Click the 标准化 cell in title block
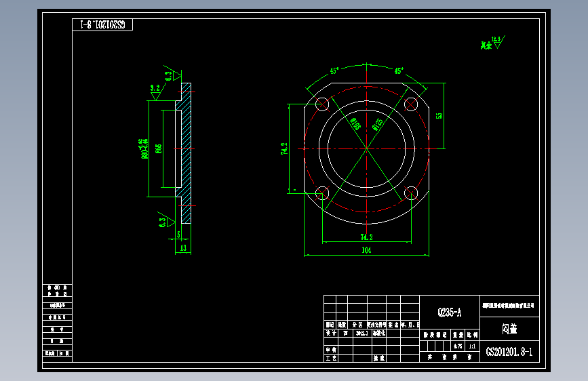Image resolution: width=588 pixels, height=381 pixels. 379,333
